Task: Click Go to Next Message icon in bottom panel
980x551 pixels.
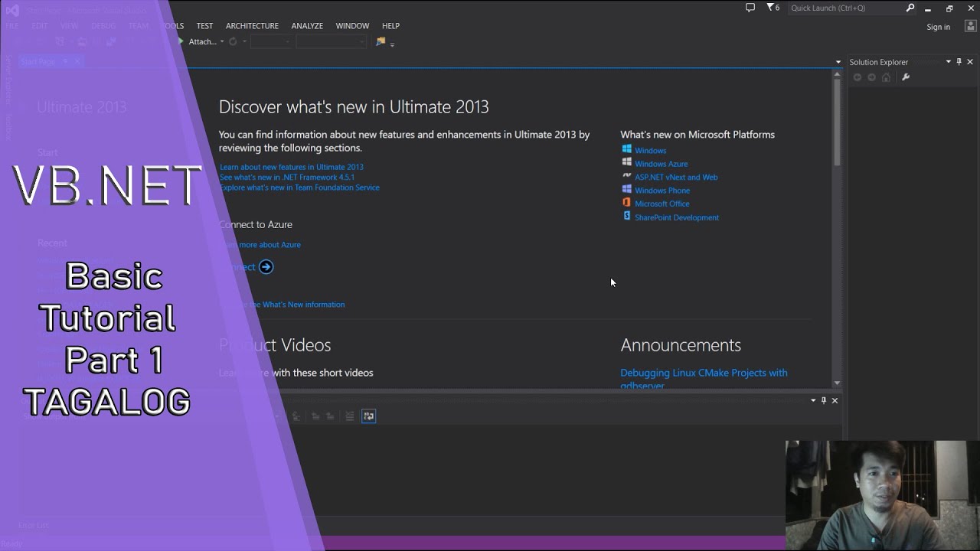Action: (x=330, y=416)
